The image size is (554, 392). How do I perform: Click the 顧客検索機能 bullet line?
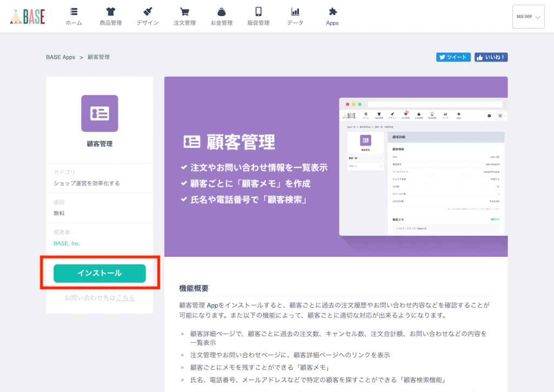pos(318,380)
